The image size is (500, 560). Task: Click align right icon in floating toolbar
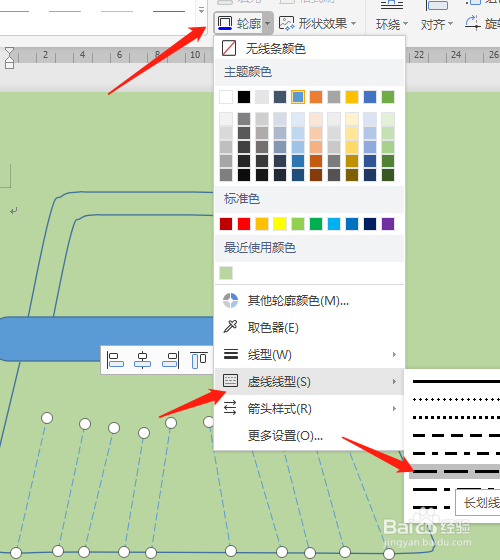(170, 360)
